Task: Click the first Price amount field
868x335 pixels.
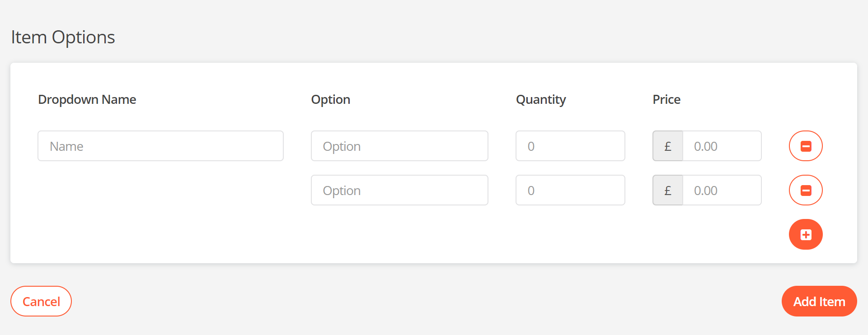Action: [722, 146]
